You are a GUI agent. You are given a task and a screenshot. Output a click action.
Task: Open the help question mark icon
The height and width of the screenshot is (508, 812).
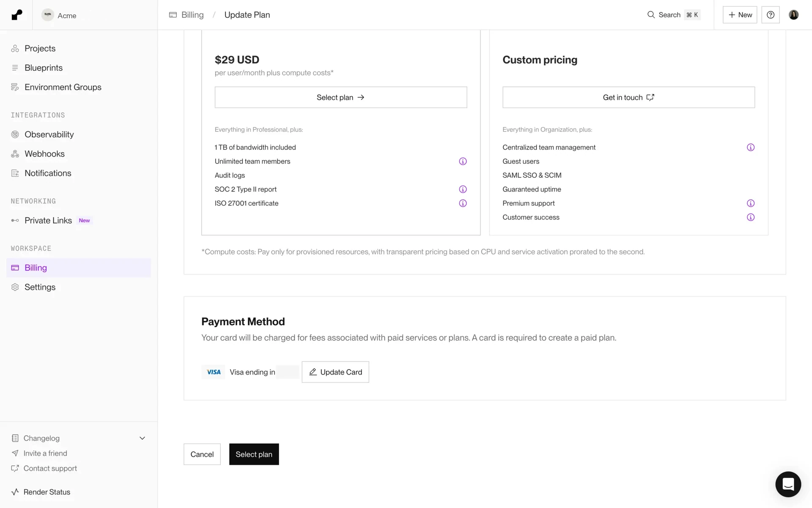(771, 15)
